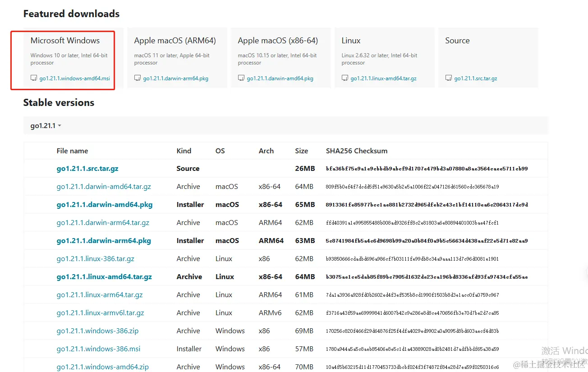Click the 57MB size of windows-386.msi
This screenshot has height=372, width=588.
coord(304,349)
